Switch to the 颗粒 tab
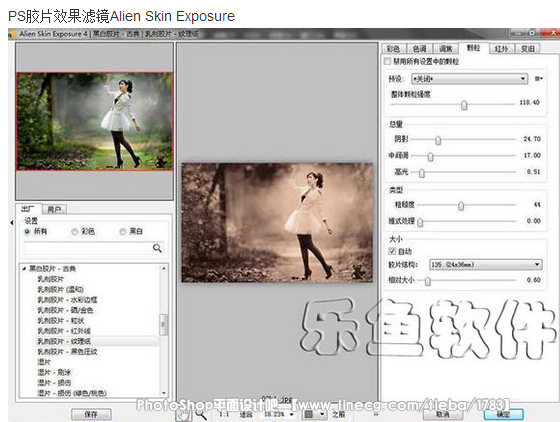Viewport: 560px width, 422px height. pos(473,48)
